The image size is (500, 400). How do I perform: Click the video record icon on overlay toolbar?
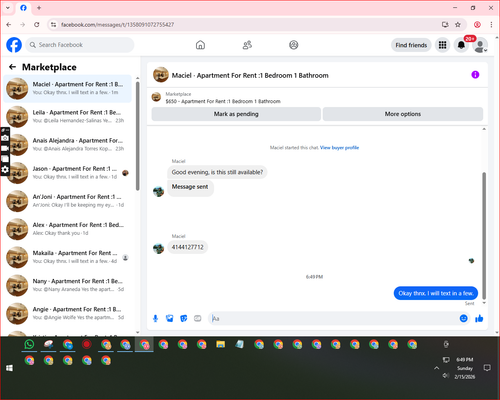point(5,148)
